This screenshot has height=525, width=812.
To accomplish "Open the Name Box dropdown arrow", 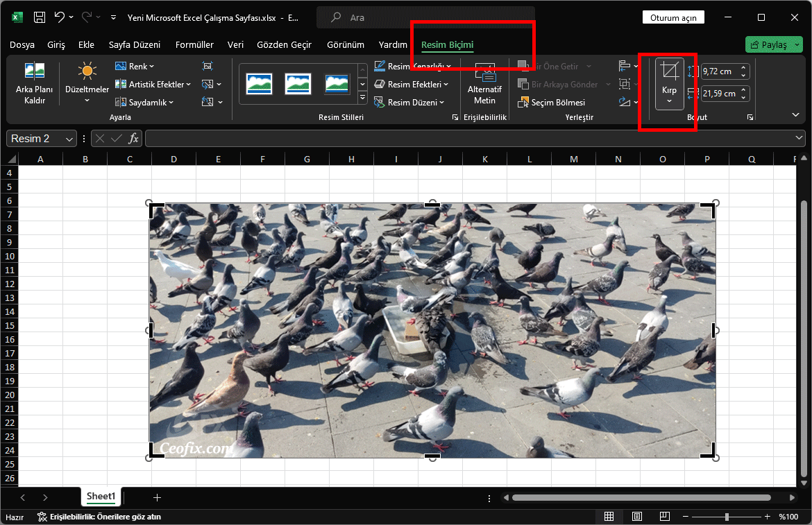I will coord(69,139).
